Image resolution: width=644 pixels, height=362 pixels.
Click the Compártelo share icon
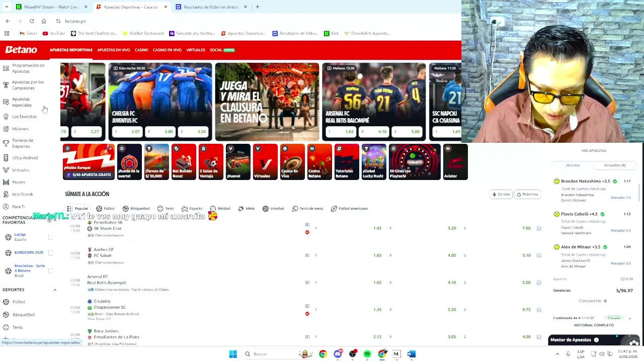click(x=605, y=301)
